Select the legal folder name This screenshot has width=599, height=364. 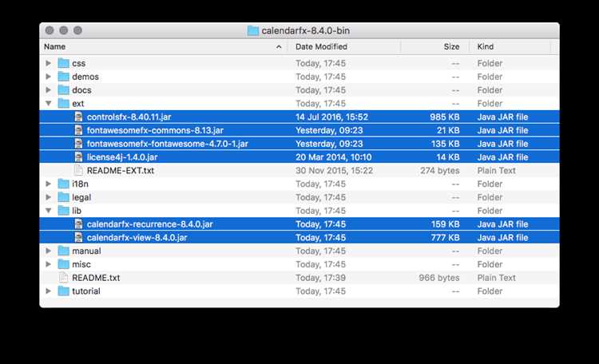[x=81, y=197]
